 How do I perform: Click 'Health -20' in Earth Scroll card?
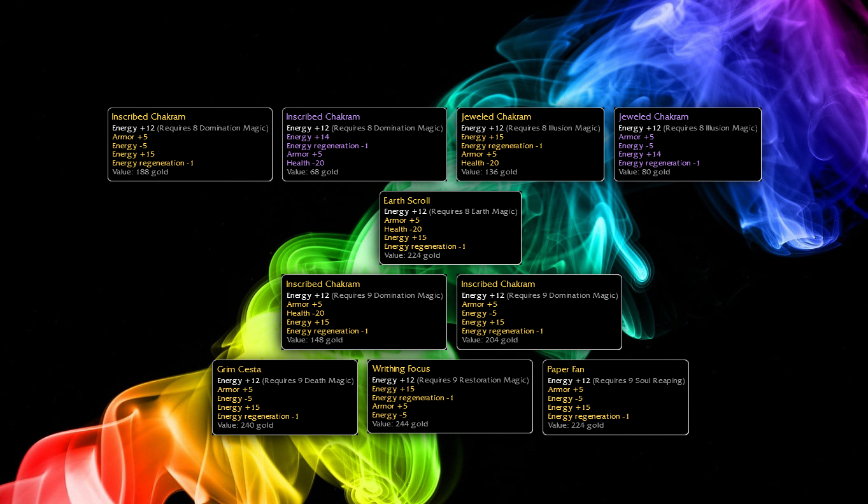click(x=402, y=229)
